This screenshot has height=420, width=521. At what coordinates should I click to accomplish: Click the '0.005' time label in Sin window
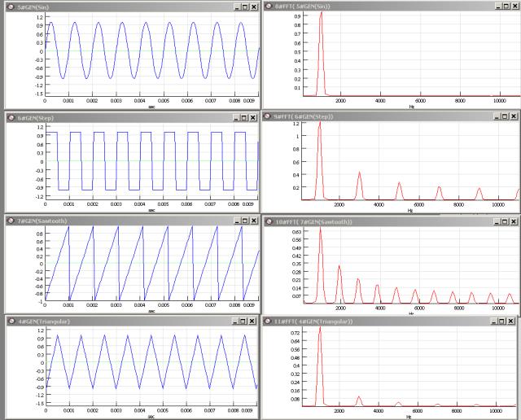[163, 100]
